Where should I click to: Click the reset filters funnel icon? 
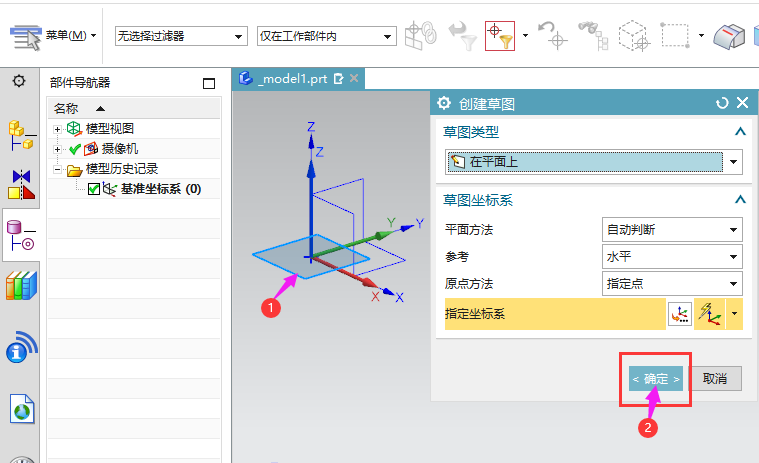tap(462, 36)
